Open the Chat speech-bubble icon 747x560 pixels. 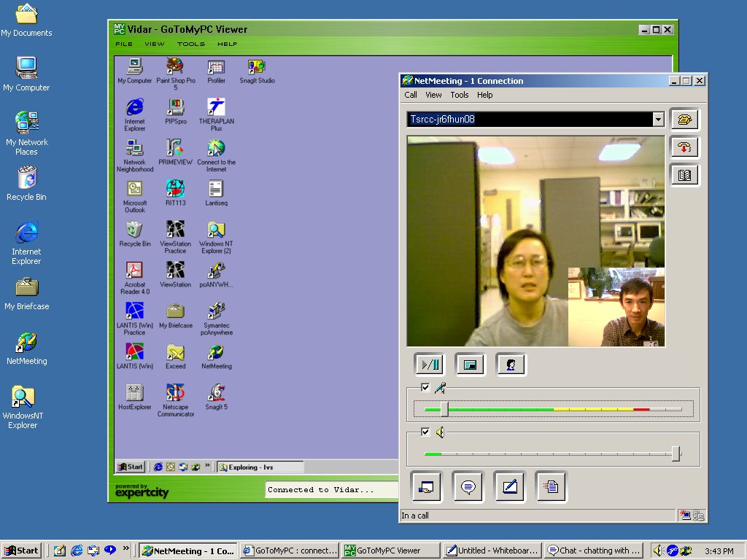468,486
